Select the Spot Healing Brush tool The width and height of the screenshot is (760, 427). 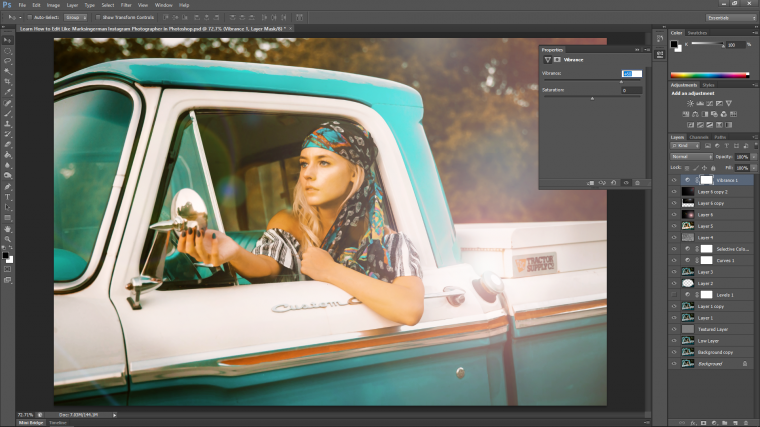(7, 103)
